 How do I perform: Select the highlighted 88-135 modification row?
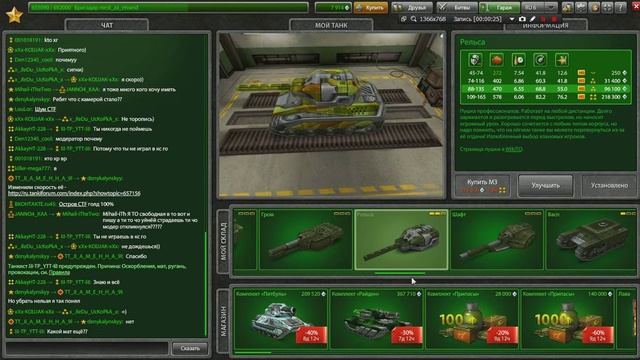546,89
